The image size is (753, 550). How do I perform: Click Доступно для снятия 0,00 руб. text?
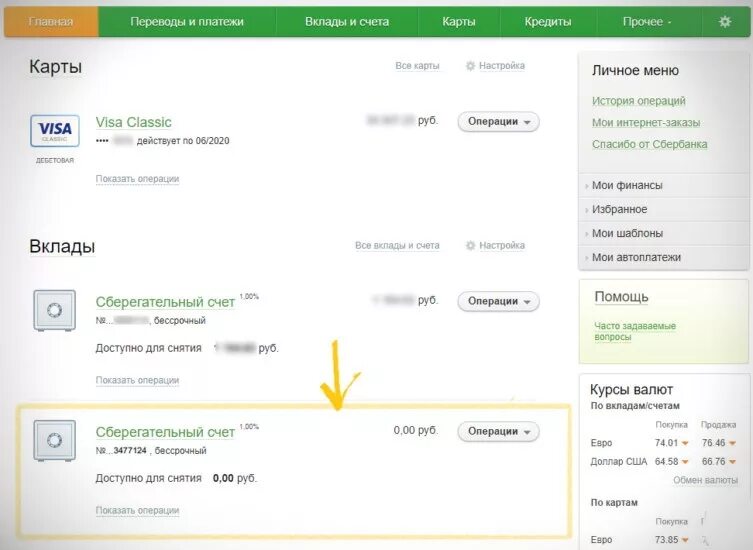point(176,478)
